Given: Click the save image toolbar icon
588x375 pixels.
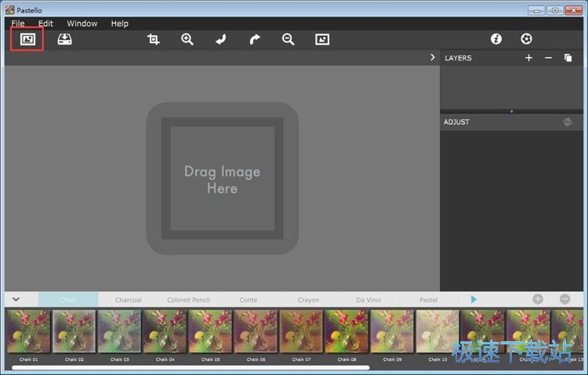Looking at the screenshot, I should tap(64, 39).
